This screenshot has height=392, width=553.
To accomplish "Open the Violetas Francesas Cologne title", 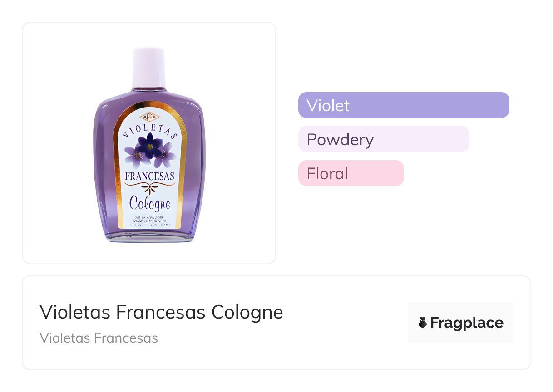I will (161, 312).
